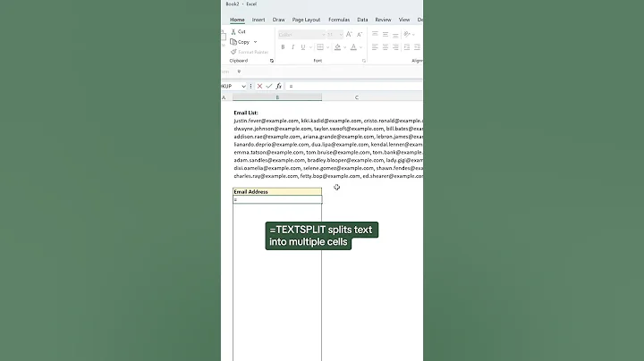Open the Font settings dialog launcher

(x=364, y=61)
